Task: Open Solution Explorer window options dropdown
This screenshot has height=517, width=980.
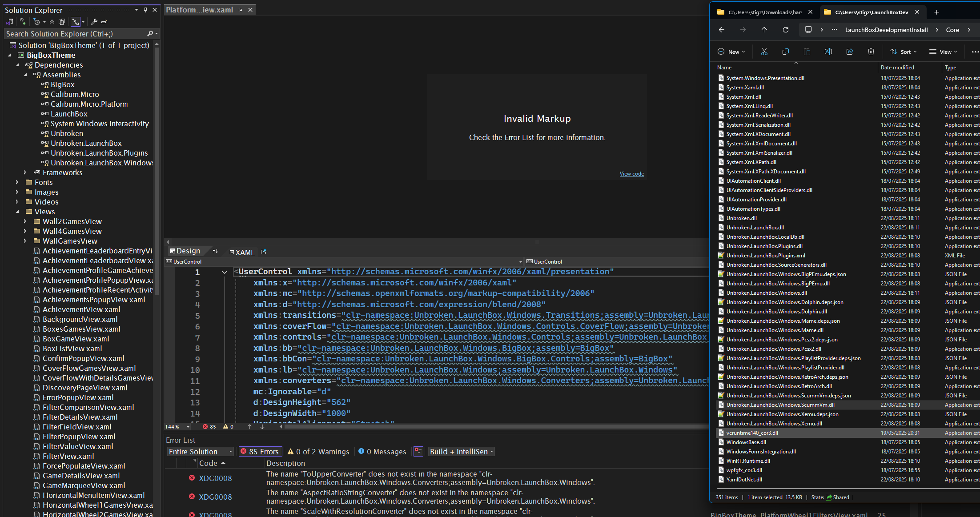Action: tap(137, 10)
